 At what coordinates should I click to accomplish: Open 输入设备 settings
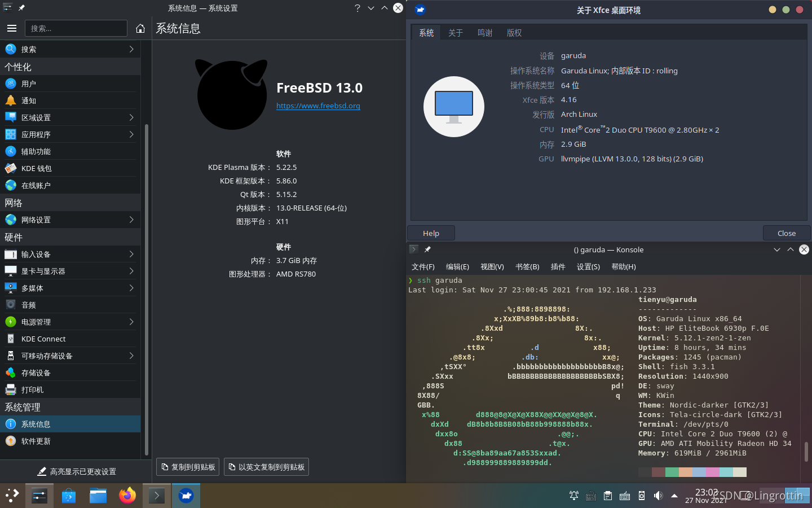tap(70, 254)
